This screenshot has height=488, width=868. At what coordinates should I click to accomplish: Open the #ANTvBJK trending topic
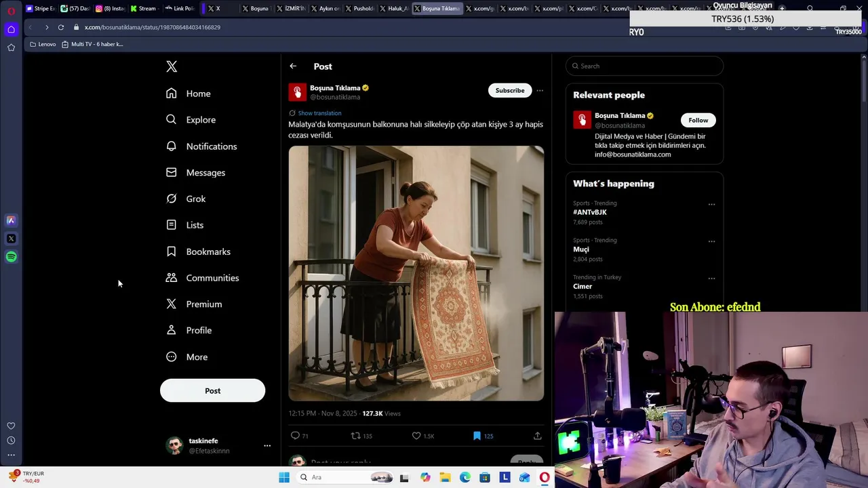[x=589, y=212]
